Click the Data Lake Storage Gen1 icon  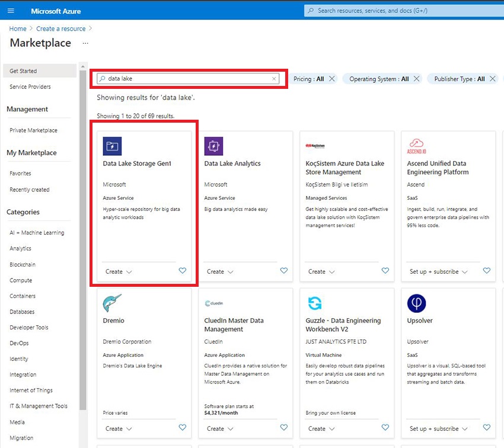click(x=112, y=146)
